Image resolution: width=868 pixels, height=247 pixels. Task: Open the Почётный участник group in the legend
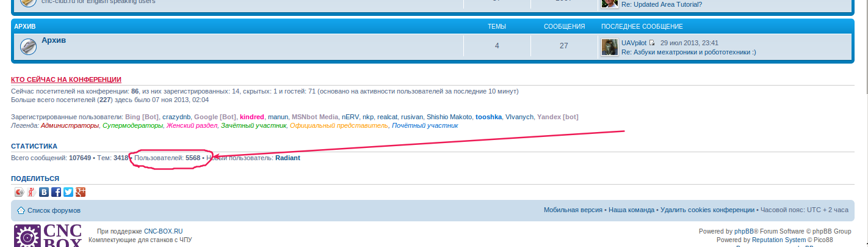(425, 126)
